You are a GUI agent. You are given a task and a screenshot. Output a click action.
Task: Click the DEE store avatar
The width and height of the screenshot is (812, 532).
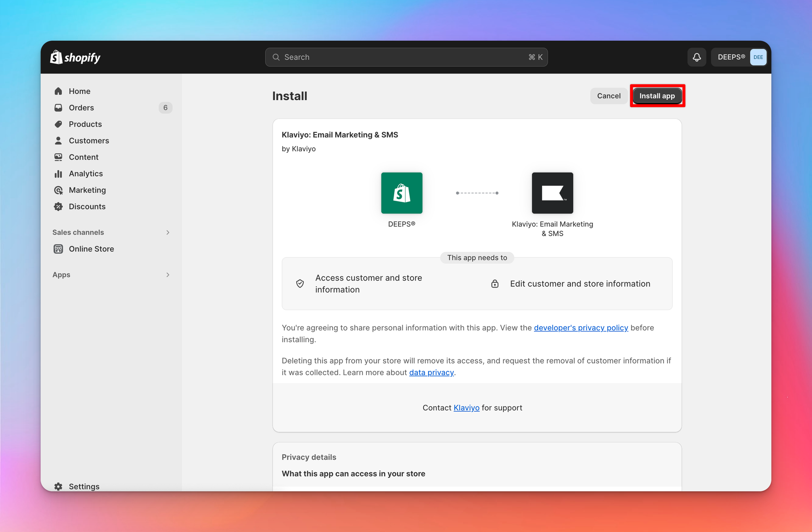coord(758,57)
